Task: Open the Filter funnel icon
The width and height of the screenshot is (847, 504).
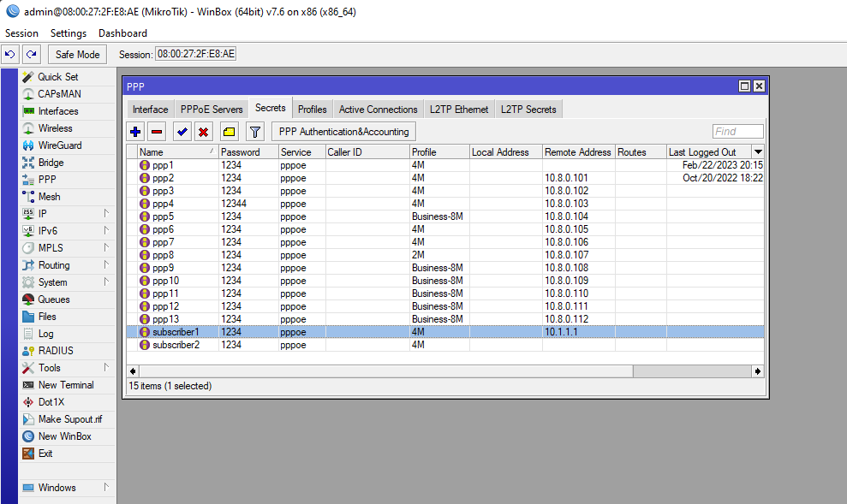Action: point(255,132)
